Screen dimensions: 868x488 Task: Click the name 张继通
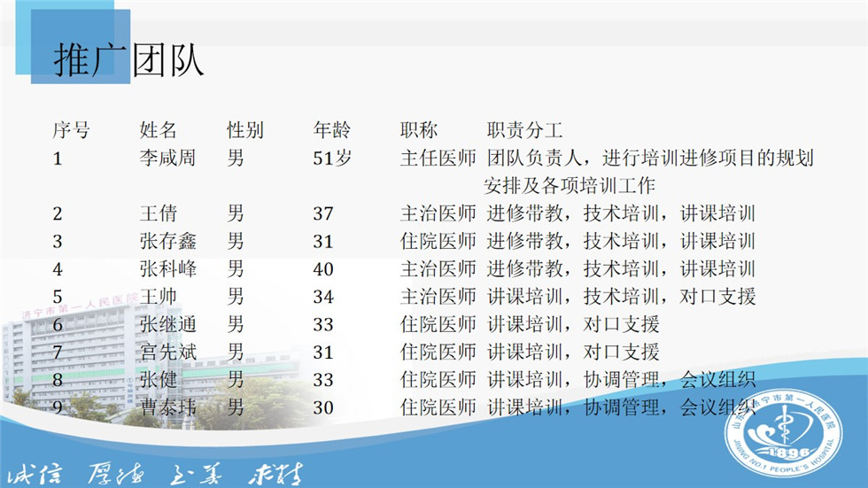click(x=167, y=324)
